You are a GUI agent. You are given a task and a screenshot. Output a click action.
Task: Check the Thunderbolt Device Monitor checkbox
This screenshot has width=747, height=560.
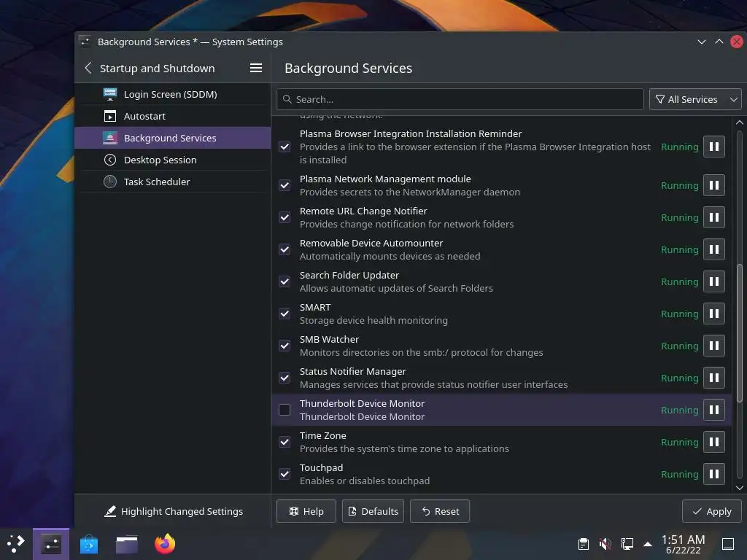(285, 410)
